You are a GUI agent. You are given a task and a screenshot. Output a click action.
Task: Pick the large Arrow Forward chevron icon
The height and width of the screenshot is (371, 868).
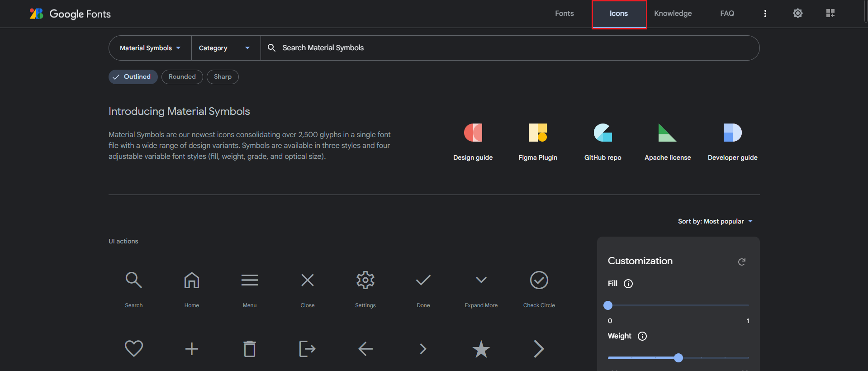point(539,349)
